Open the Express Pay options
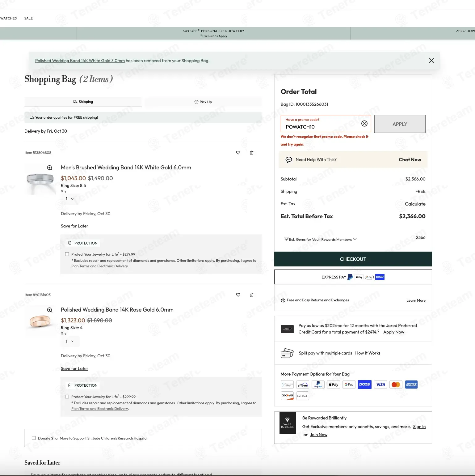This screenshot has height=476, width=475. tap(353, 277)
